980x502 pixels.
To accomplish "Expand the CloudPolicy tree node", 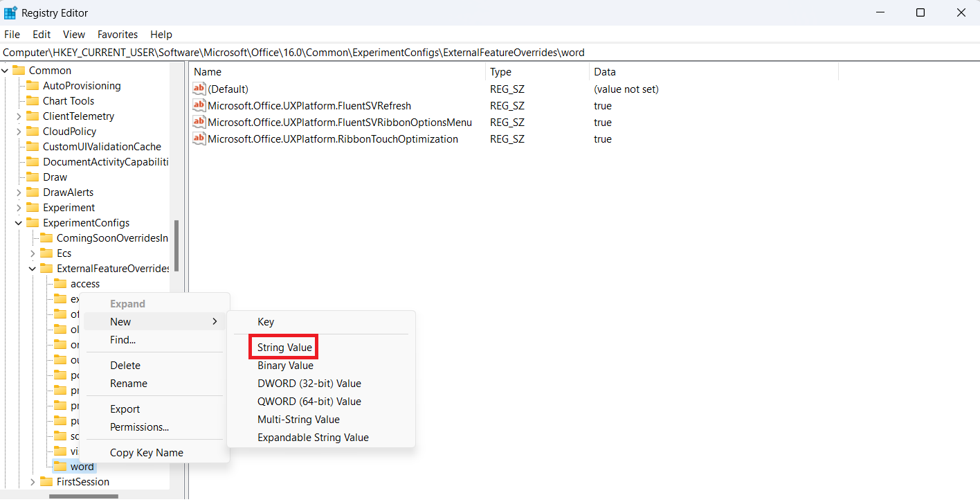I will tap(19, 132).
